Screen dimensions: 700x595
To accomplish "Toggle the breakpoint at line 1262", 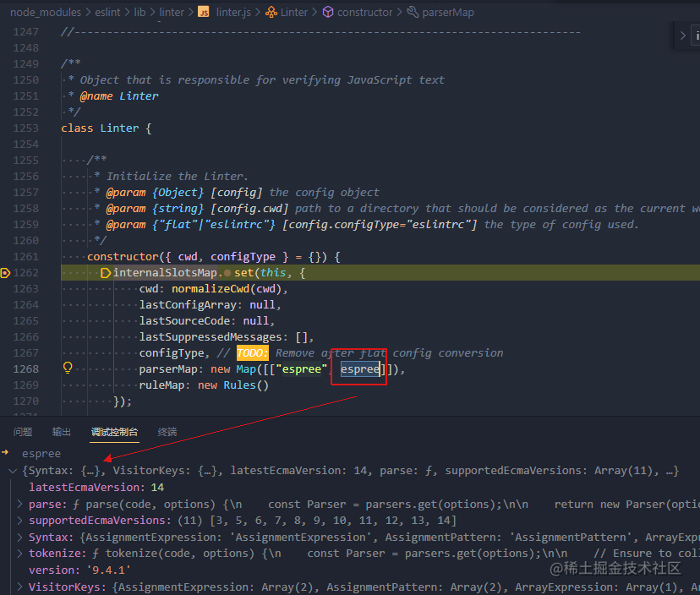I will pyautogui.click(x=5, y=273).
